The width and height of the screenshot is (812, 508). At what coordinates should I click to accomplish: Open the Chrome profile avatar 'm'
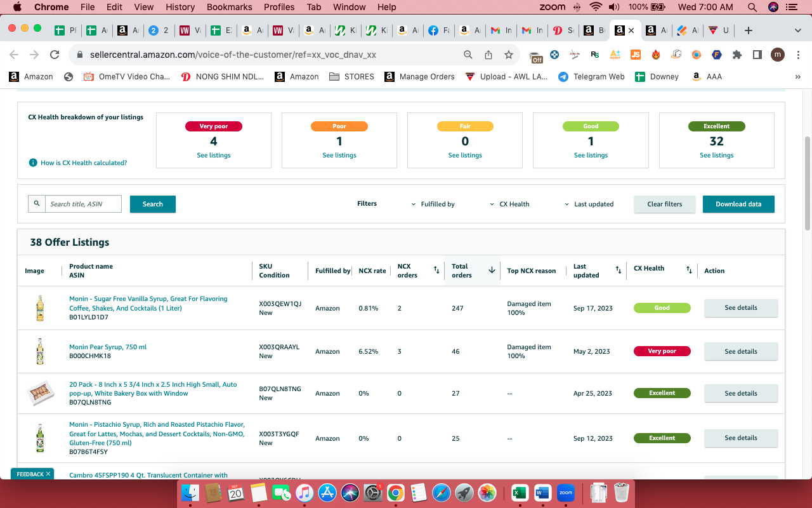click(x=778, y=55)
